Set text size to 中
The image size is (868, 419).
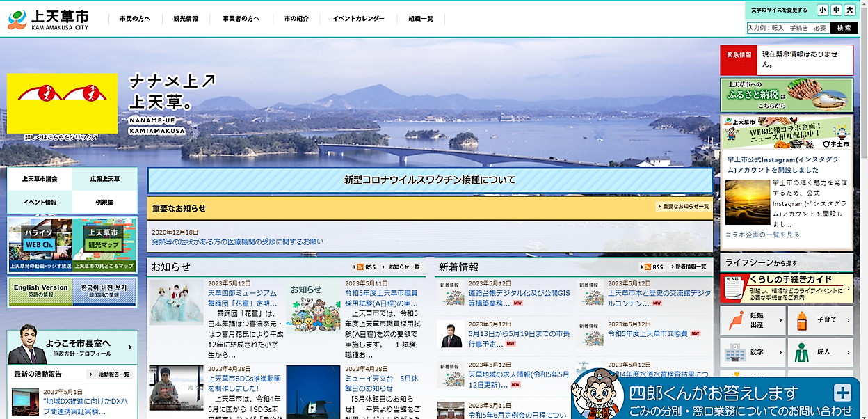[x=836, y=10]
